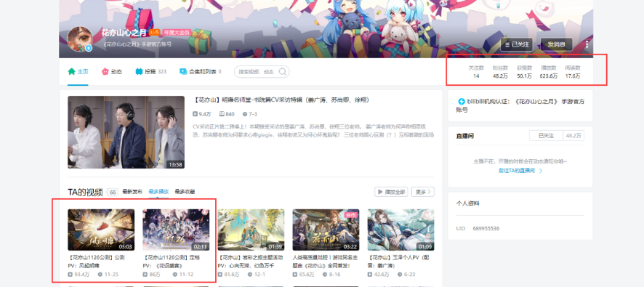Sort videos by 最多收藏
This screenshot has height=287, width=644.
point(185,192)
